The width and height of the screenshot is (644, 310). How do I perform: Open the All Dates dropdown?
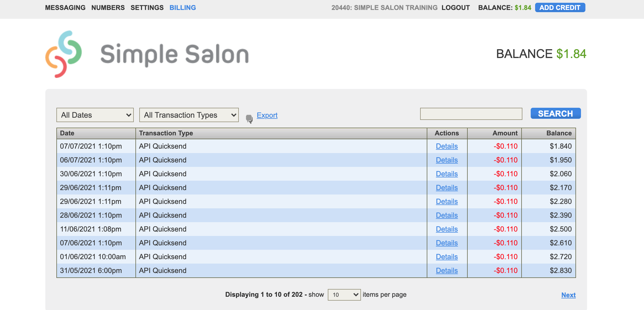(x=95, y=115)
